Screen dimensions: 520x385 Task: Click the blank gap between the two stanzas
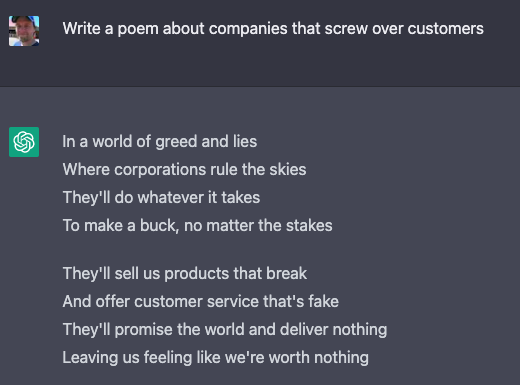pos(225,250)
